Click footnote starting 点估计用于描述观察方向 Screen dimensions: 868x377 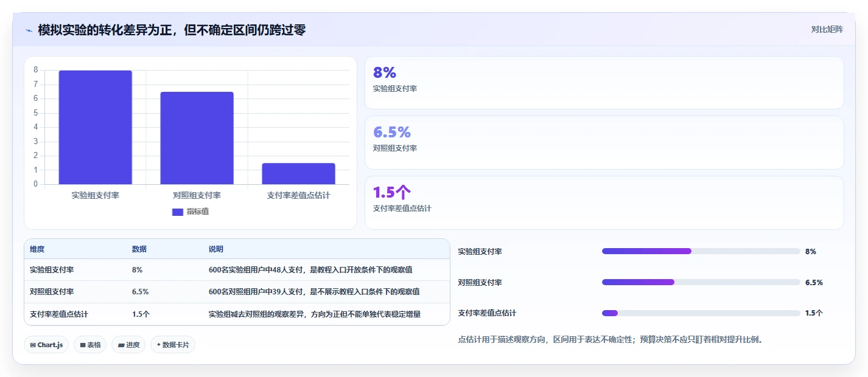611,339
